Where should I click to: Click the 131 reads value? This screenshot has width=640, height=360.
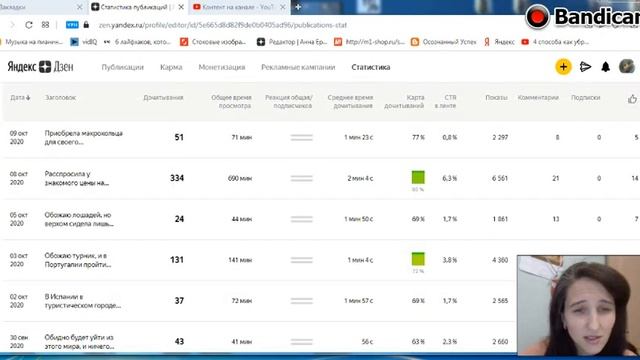click(x=177, y=260)
